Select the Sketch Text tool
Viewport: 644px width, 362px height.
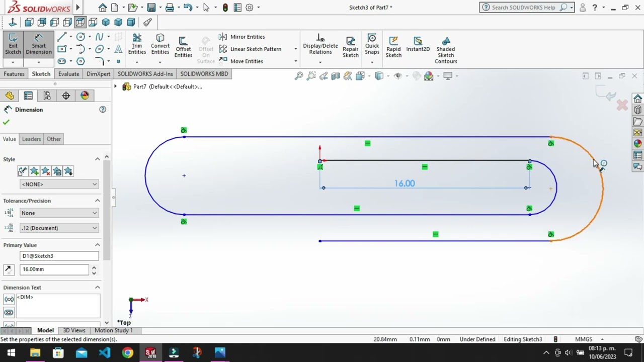tap(118, 49)
